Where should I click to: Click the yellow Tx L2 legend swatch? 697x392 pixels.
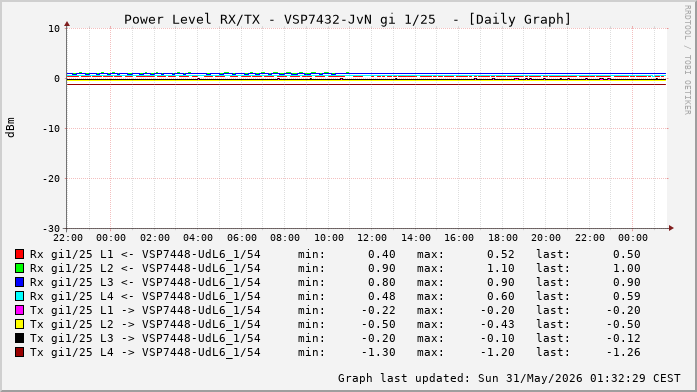(x=19, y=324)
